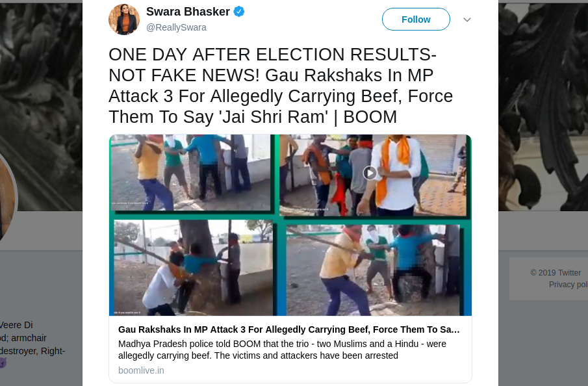Click the bottom-right still in the card
The height and width of the screenshot is (386, 588).
374,270
